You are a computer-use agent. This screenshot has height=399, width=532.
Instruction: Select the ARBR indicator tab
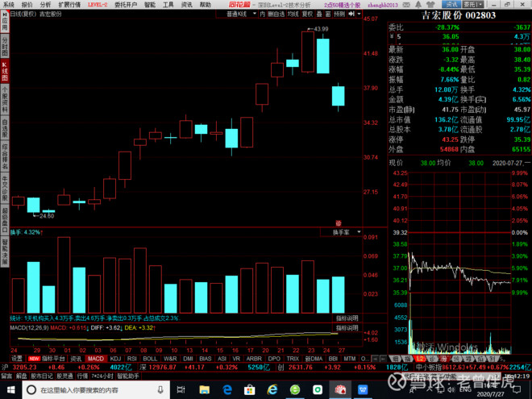(x=254, y=359)
